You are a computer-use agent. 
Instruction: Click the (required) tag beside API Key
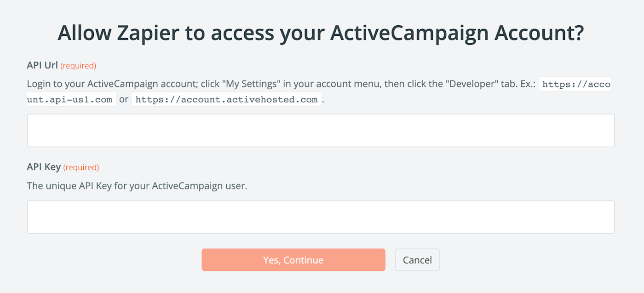pos(81,167)
